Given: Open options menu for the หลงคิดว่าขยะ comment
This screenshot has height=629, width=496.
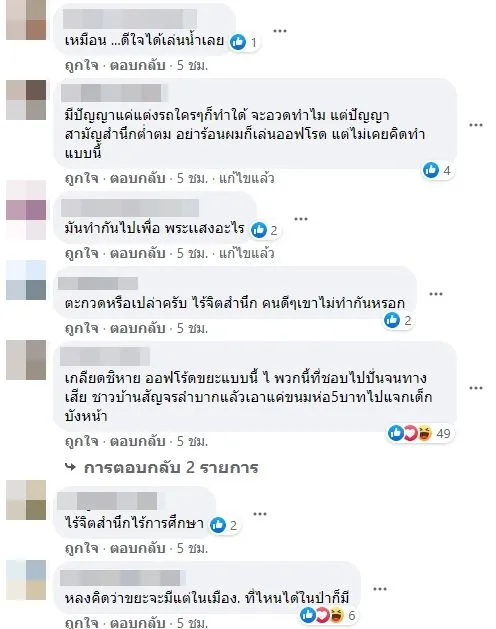Looking at the screenshot, I should [380, 589].
